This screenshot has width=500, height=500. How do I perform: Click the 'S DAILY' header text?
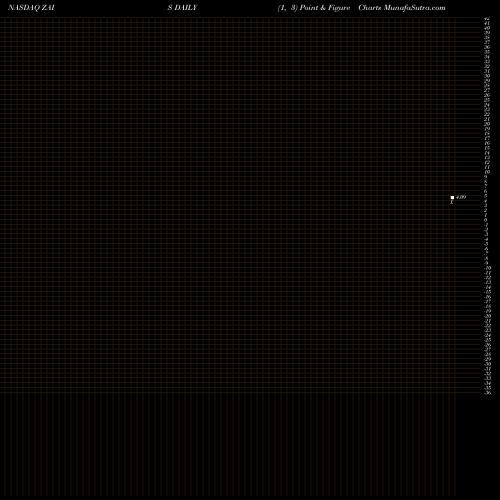point(182,8)
